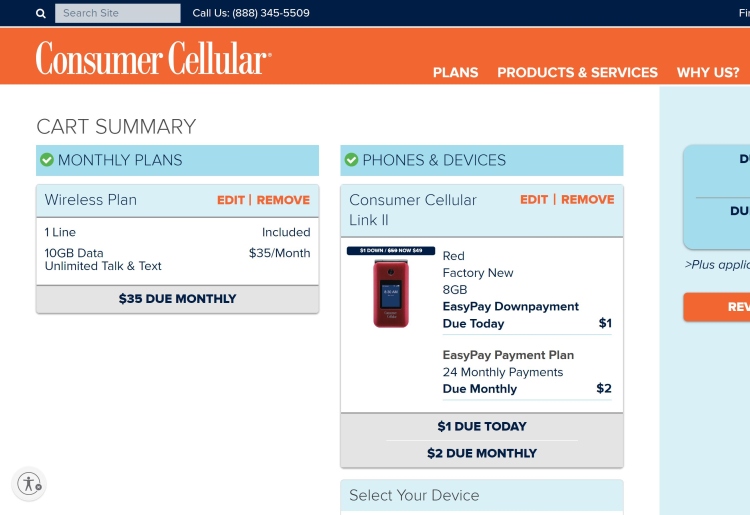Viewport: 750px width, 515px height.
Task: Open the Products & Services menu
Action: (577, 73)
